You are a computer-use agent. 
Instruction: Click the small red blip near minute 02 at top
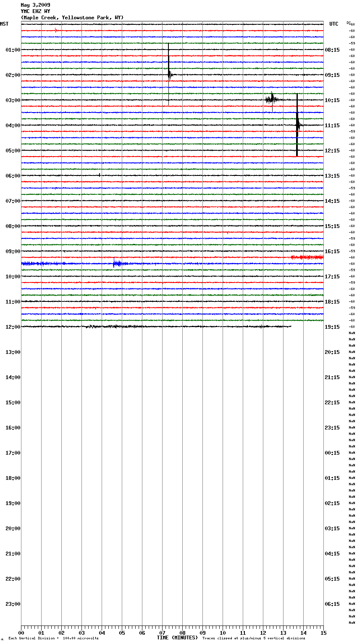pyautogui.click(x=56, y=30)
